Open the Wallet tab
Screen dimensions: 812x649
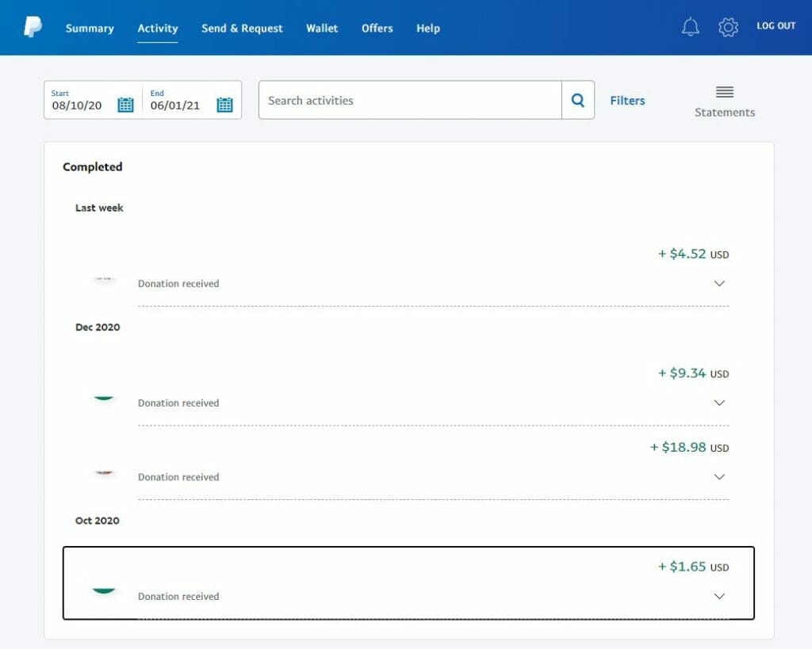point(322,29)
